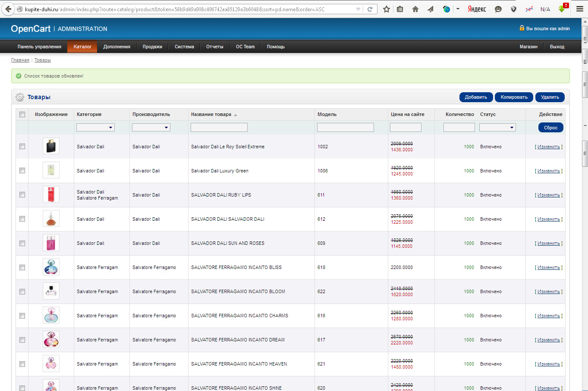Open the Производитель filter dropdown
The width and height of the screenshot is (588, 391).
click(151, 127)
